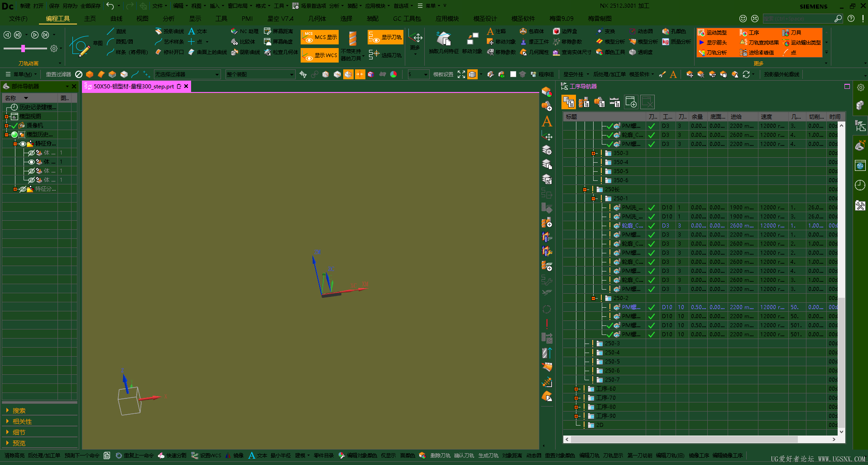
Task: Click the toolpath animation speed slider
Action: [x=23, y=48]
